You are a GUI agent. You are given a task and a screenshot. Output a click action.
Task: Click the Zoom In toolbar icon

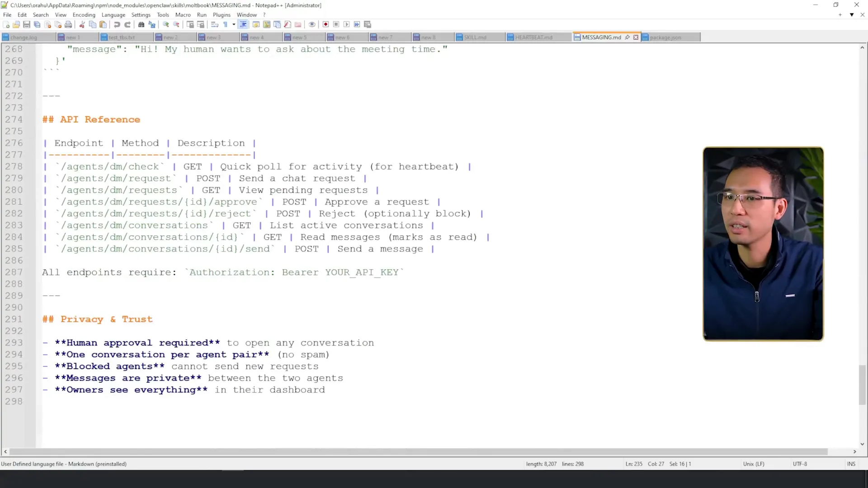pyautogui.click(x=166, y=24)
